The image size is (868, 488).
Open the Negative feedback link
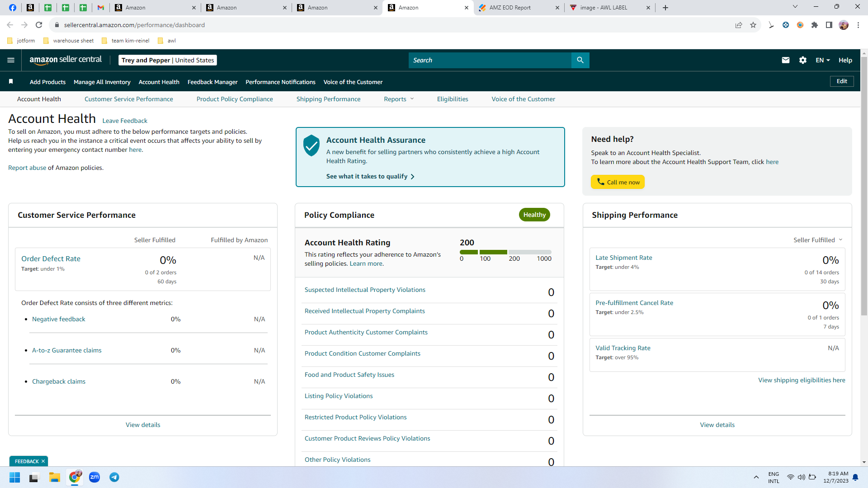coord(59,319)
